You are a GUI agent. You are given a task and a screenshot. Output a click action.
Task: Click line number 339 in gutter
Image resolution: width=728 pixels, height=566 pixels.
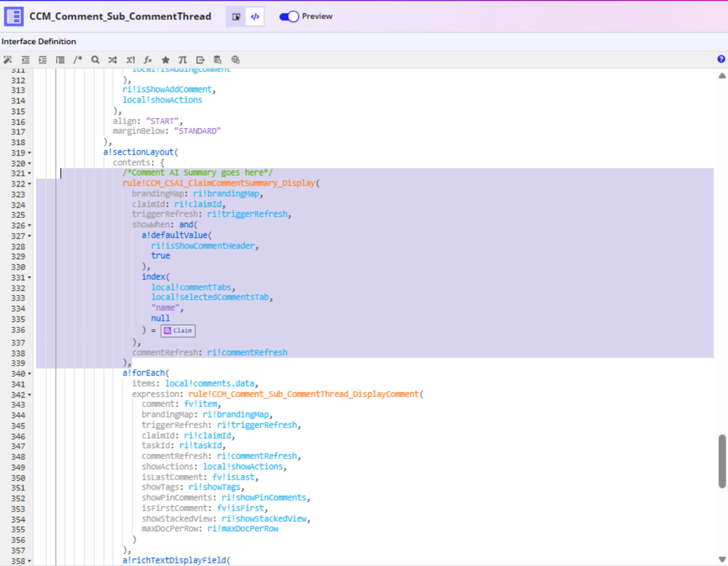(18, 363)
